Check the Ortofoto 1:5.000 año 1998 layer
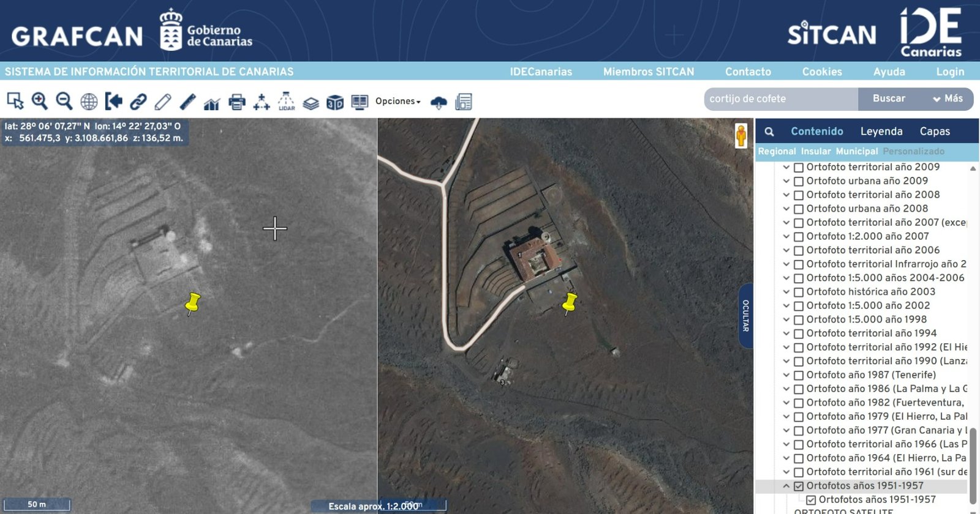 [799, 320]
